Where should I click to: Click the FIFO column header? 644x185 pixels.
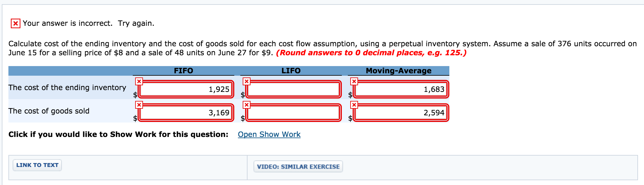[183, 71]
